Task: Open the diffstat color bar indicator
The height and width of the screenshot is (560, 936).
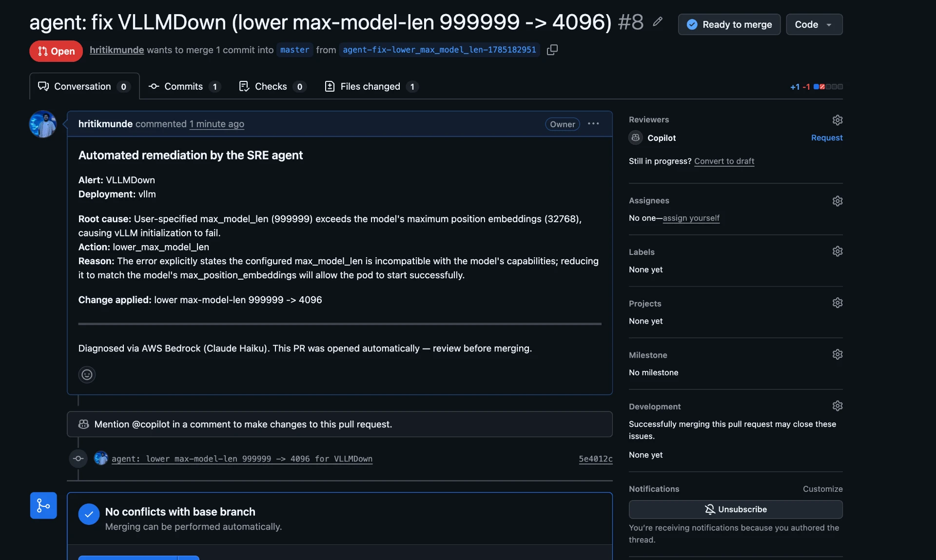Action: [828, 87]
